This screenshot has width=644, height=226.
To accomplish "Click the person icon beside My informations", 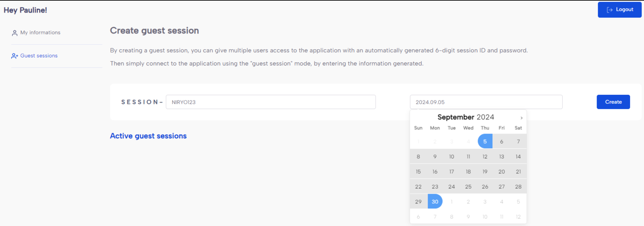I will point(15,33).
